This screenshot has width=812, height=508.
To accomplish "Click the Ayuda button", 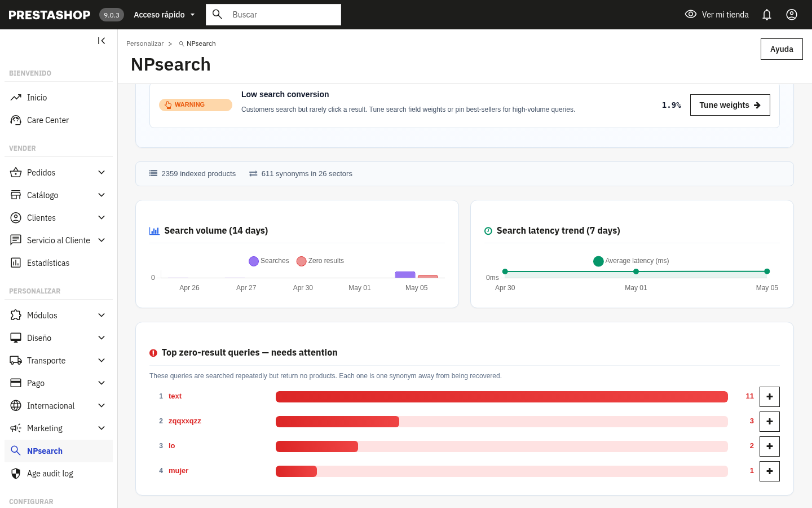I will click(x=782, y=49).
